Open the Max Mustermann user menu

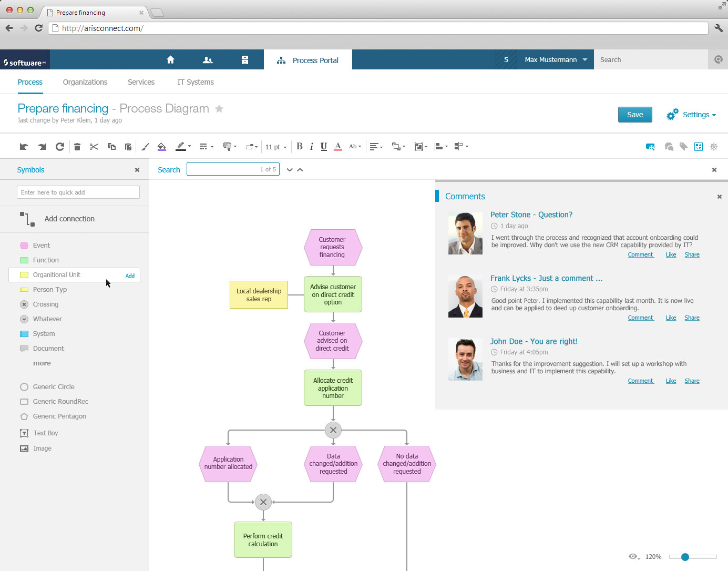556,60
